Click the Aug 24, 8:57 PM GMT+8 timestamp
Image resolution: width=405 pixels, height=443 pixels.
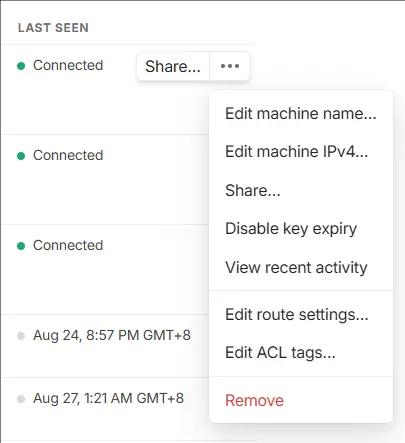pyautogui.click(x=112, y=335)
